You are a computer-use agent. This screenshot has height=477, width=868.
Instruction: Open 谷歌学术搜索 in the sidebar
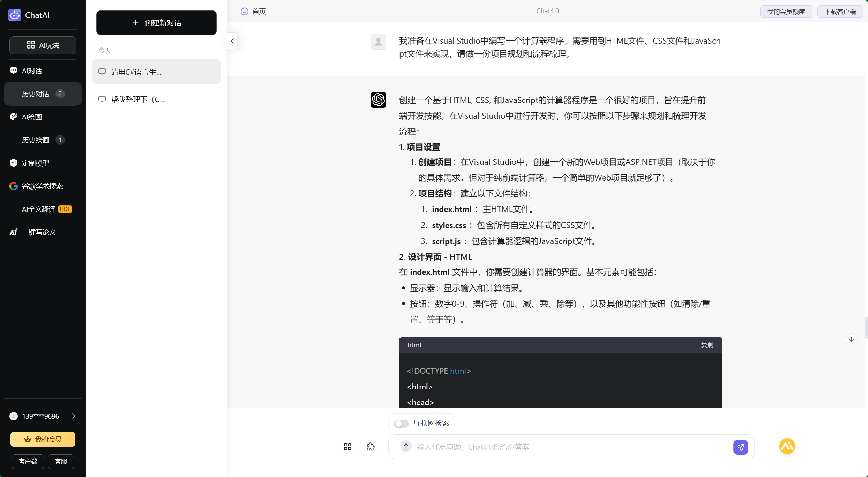43,186
